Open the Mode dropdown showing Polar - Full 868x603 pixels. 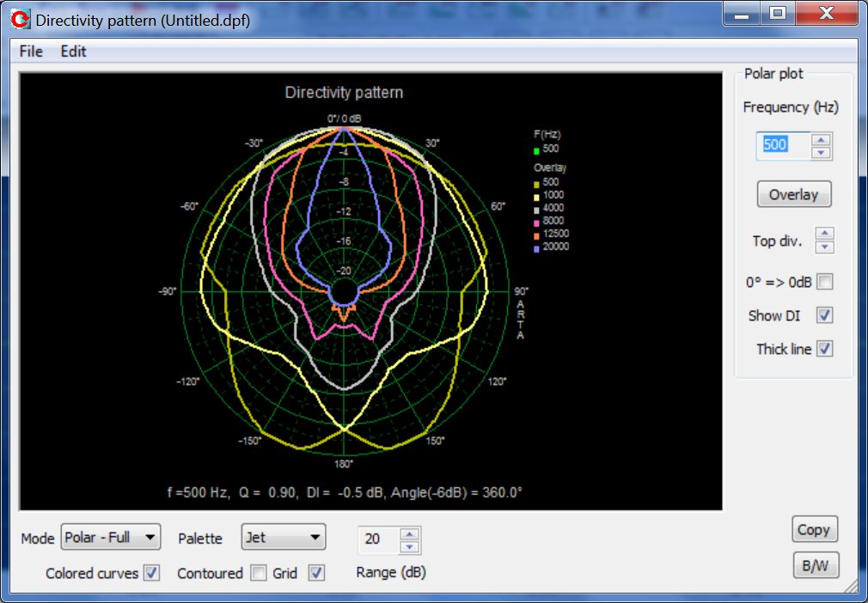(110, 537)
